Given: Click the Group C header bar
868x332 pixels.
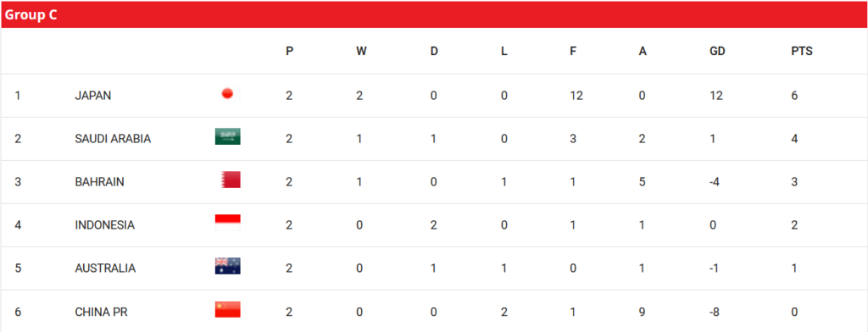Looking at the screenshot, I should [x=434, y=15].
